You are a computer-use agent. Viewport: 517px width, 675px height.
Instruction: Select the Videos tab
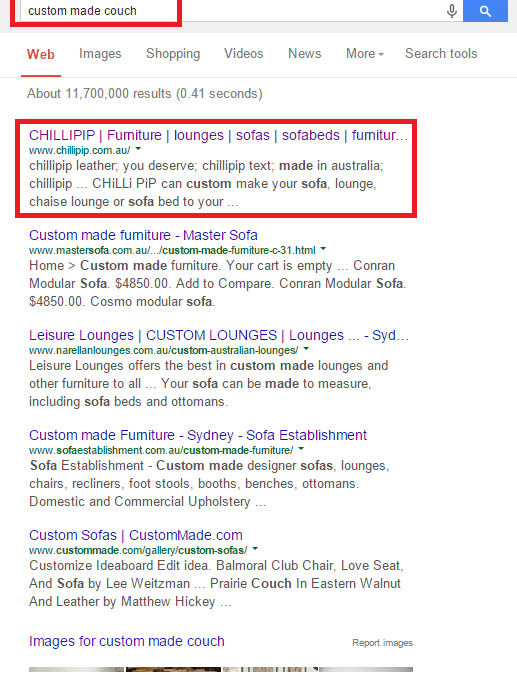pos(244,53)
